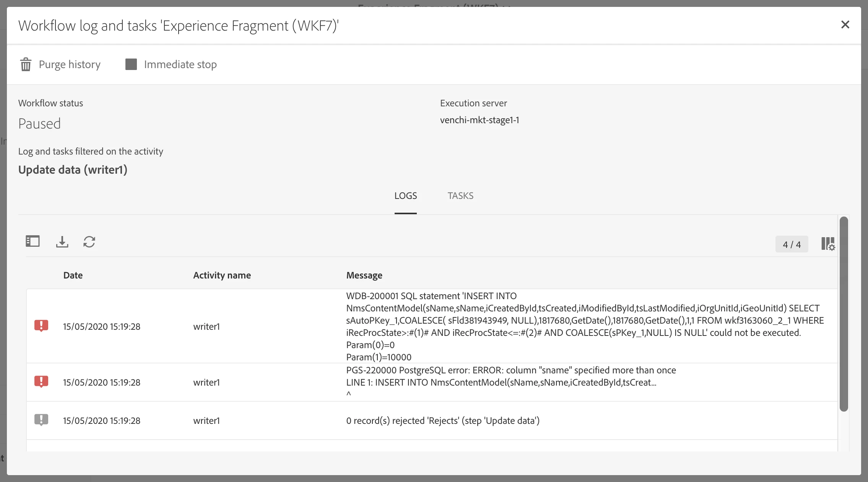This screenshot has width=868, height=482.
Task: Close the workflow log dialog
Action: click(845, 25)
